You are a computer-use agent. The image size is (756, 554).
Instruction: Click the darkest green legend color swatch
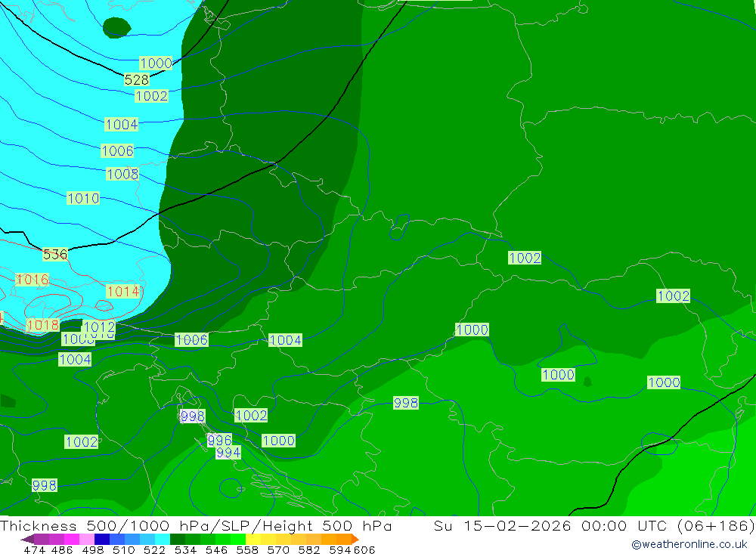click(178, 539)
